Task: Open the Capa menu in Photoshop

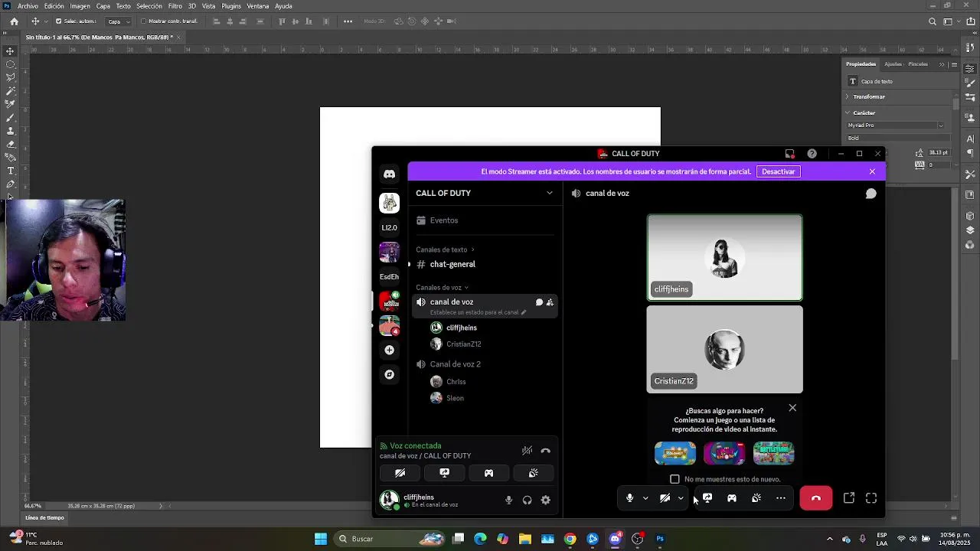Action: click(103, 6)
